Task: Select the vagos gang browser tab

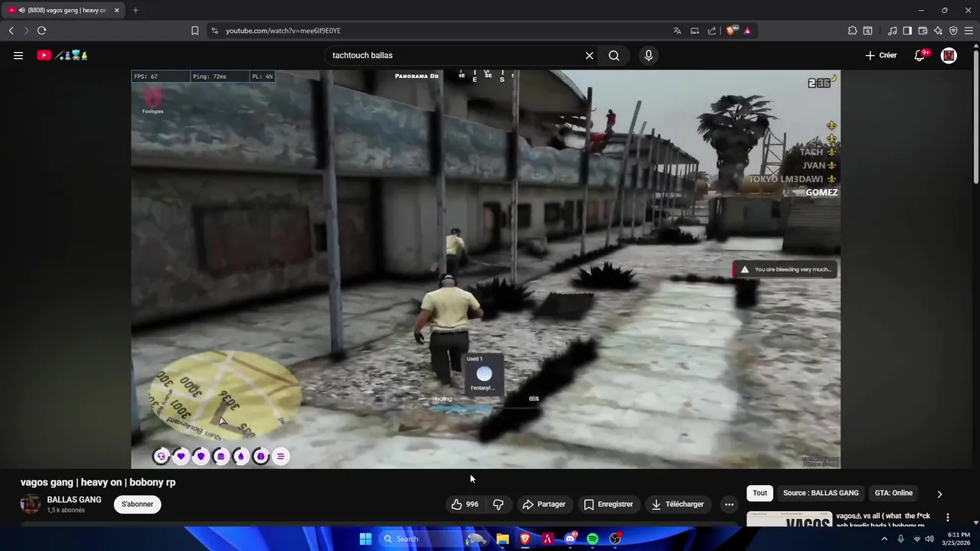Action: [61, 10]
